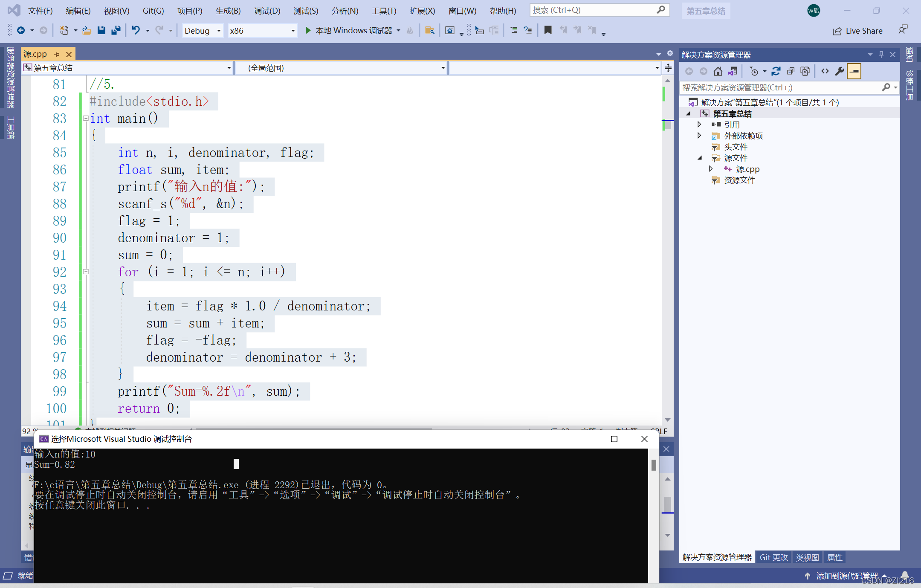Image resolution: width=921 pixels, height=588 pixels.
Task: Click 添加到源代码管理 in the status bar
Action: pyautogui.click(x=846, y=576)
